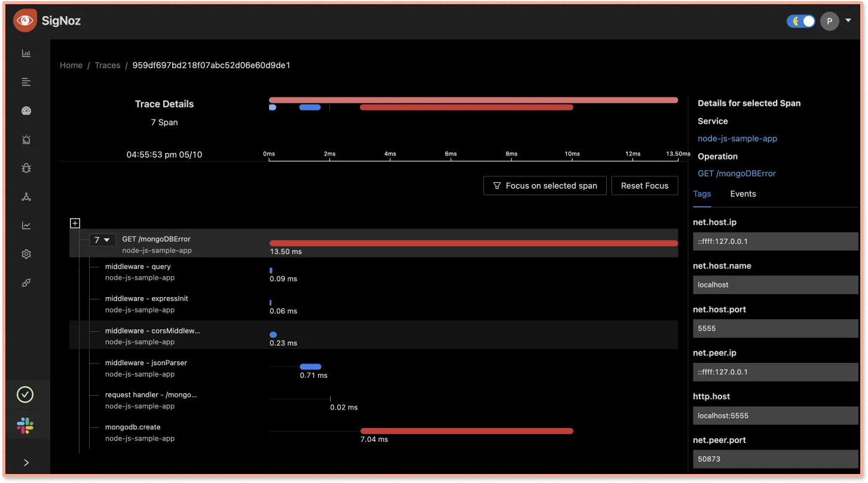Click the 7.04 ms mongodb.create bar
Image resolution: width=868 pixels, height=483 pixels.
click(x=467, y=431)
